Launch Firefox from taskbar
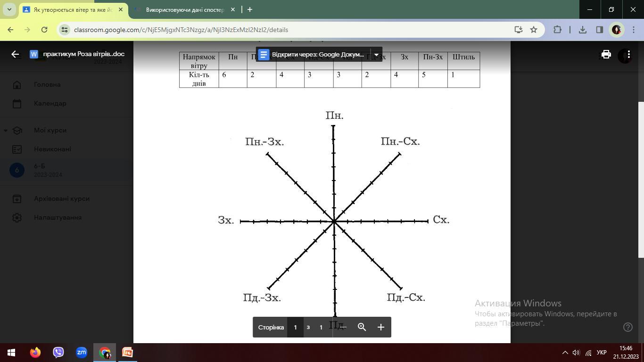Screen dimensions: 644x362 35,353
